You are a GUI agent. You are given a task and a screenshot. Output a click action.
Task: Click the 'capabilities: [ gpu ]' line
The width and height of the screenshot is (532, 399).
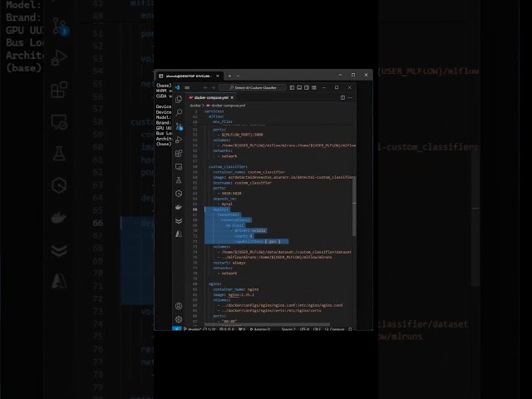pyautogui.click(x=258, y=242)
